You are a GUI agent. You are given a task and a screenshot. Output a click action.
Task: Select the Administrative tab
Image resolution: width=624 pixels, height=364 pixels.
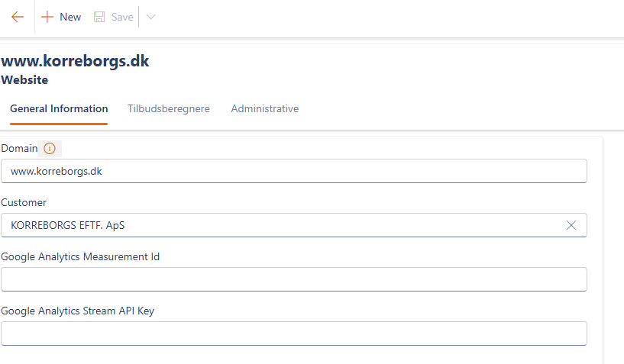(264, 109)
